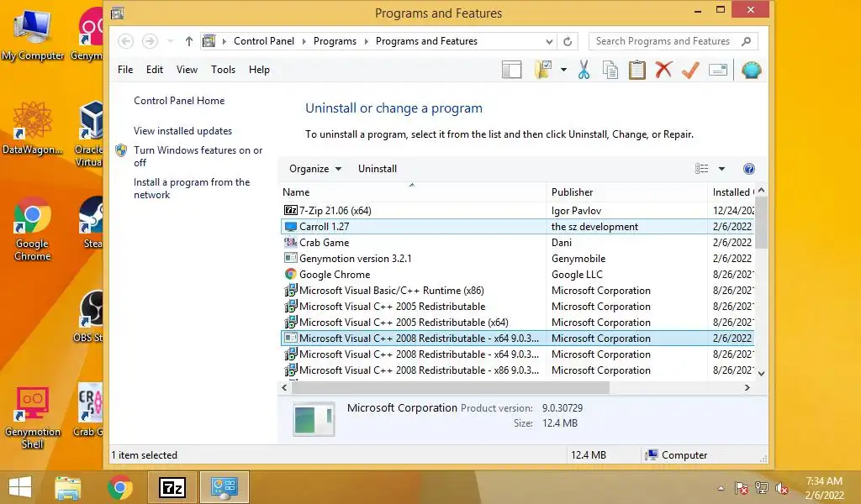The width and height of the screenshot is (861, 504).
Task: Click the details pane program thumbnail
Action: point(314,419)
